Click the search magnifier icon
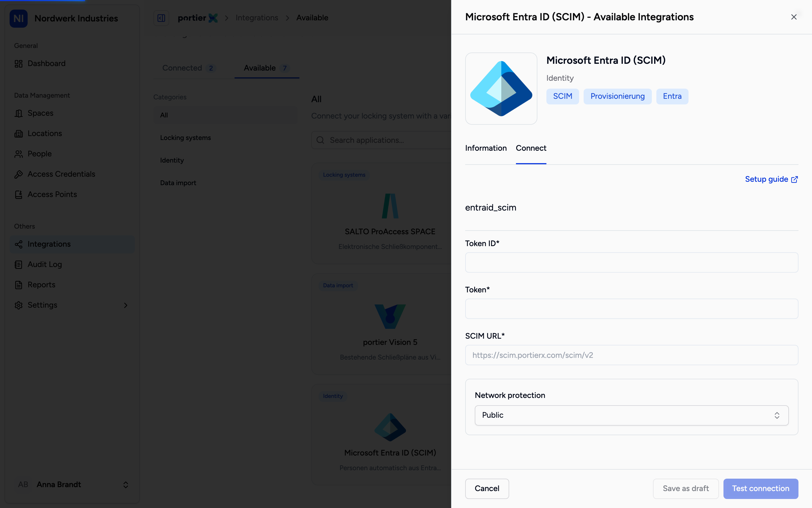 (x=321, y=140)
